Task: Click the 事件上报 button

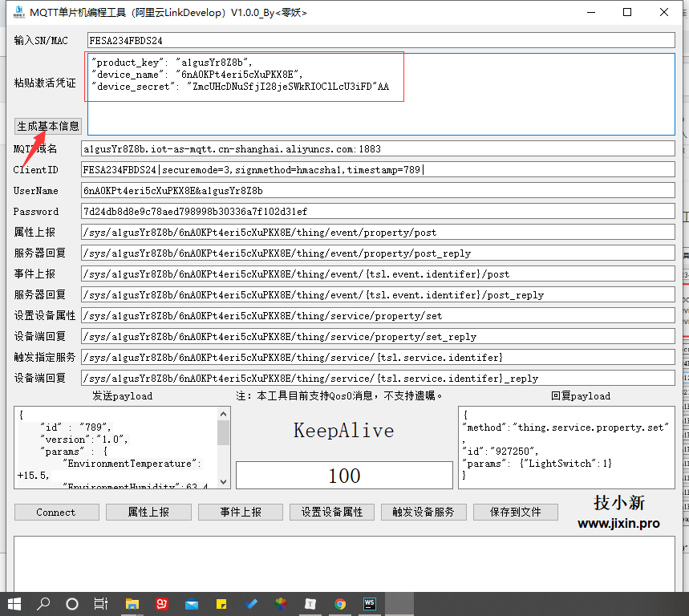Action: click(241, 513)
